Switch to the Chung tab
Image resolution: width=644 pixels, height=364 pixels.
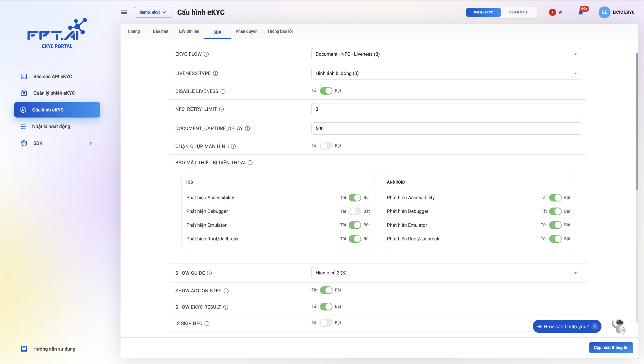(x=134, y=31)
